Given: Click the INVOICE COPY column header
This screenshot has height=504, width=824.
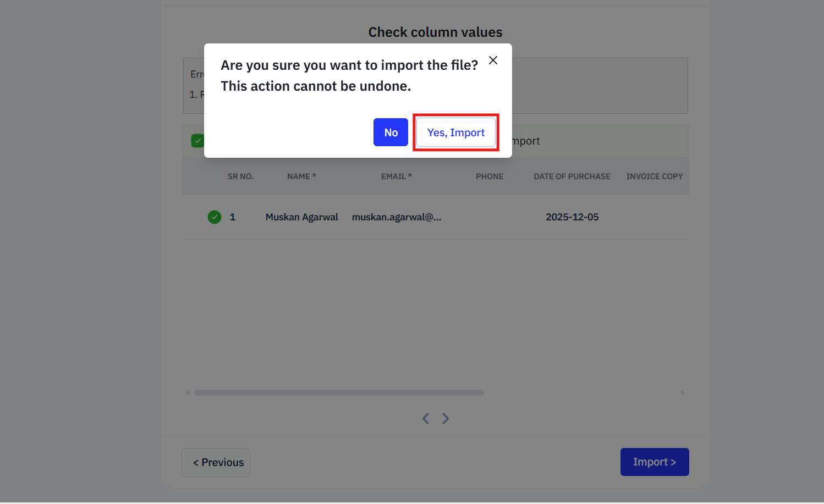Looking at the screenshot, I should tap(654, 176).
